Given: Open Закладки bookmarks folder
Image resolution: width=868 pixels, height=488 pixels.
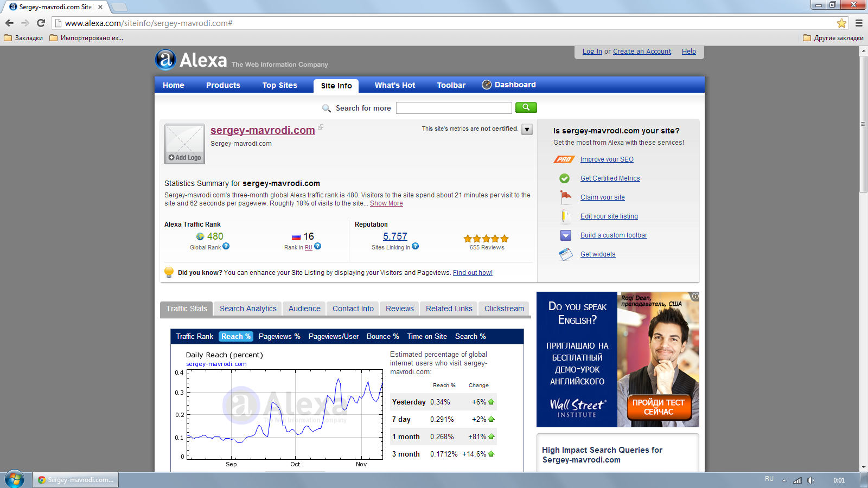Looking at the screenshot, I should [x=23, y=38].
